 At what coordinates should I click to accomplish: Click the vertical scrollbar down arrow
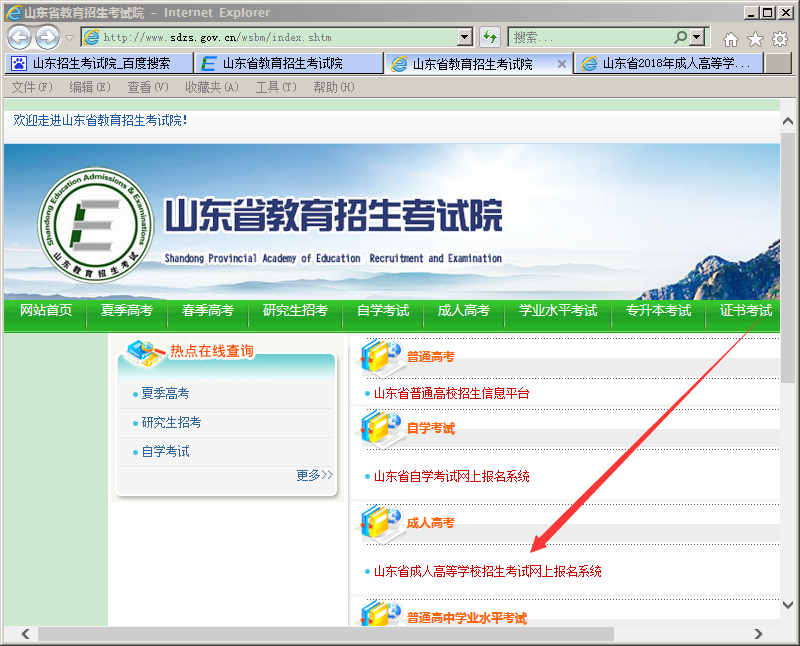[x=788, y=605]
